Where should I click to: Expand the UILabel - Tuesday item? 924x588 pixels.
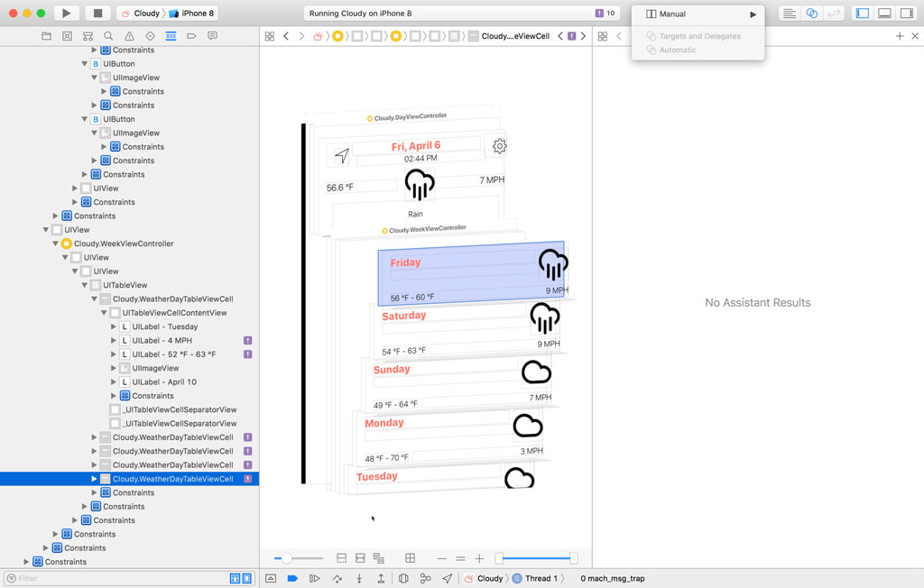(114, 326)
